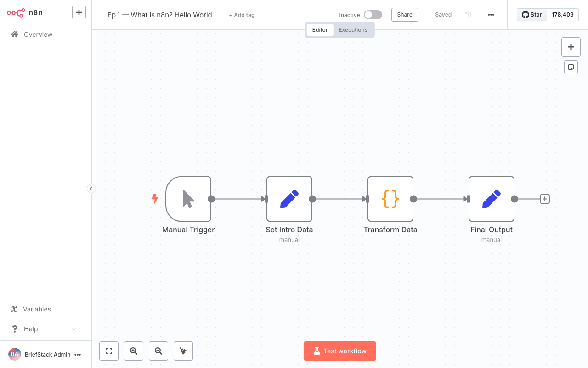The height and width of the screenshot is (368, 588).
Task: Collapse the left sidebar with the chevron
Action: pos(91,189)
